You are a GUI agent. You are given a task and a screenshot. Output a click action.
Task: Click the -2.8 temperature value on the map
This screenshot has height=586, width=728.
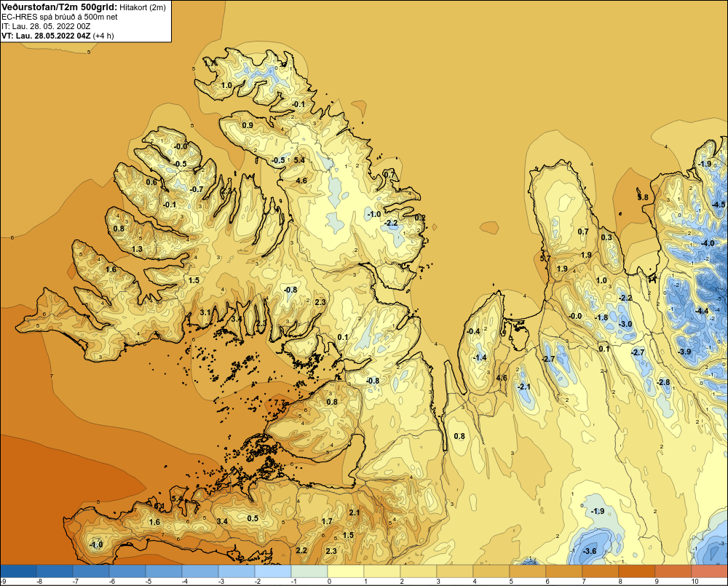coord(663,382)
